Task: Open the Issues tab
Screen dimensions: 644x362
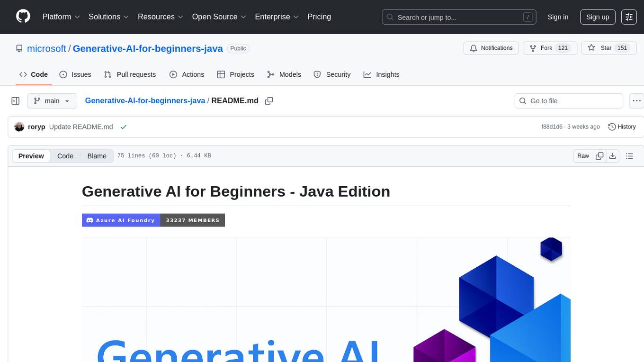Action: click(x=75, y=74)
